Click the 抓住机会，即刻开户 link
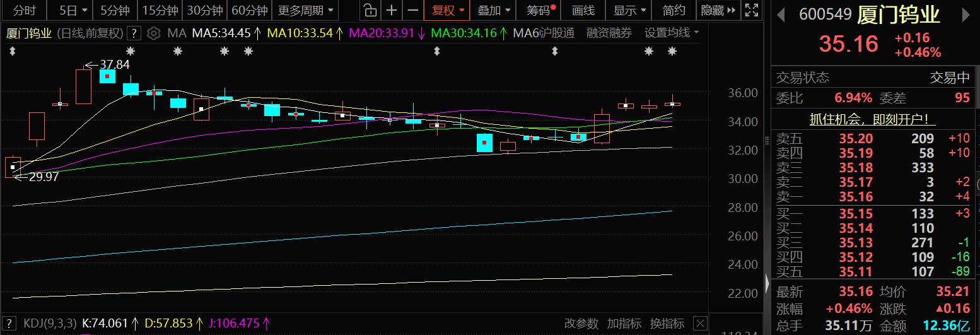Screen dimensions: 980x335 click(872, 119)
